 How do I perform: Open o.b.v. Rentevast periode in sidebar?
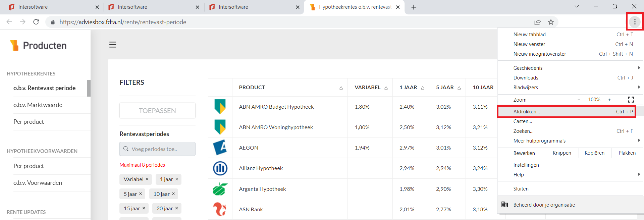(x=44, y=88)
